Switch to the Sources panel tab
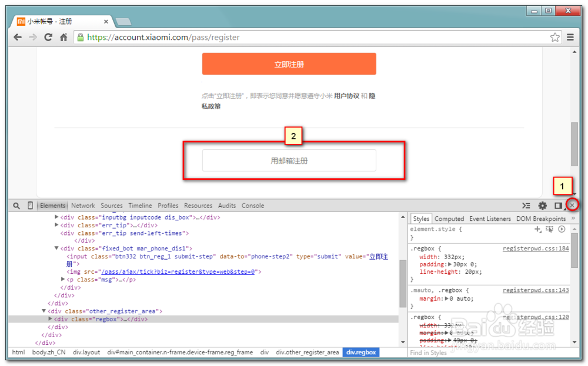This screenshot has height=366, width=588. (x=111, y=206)
